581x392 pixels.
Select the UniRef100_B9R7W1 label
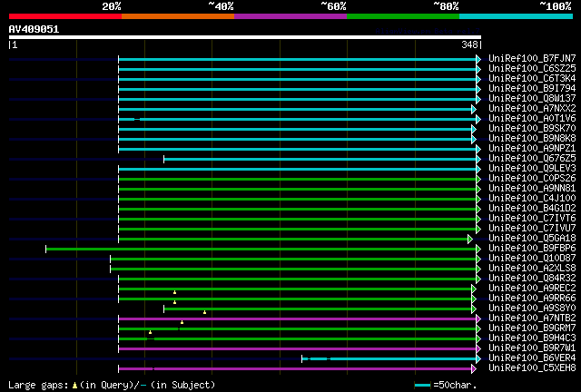(x=532, y=348)
